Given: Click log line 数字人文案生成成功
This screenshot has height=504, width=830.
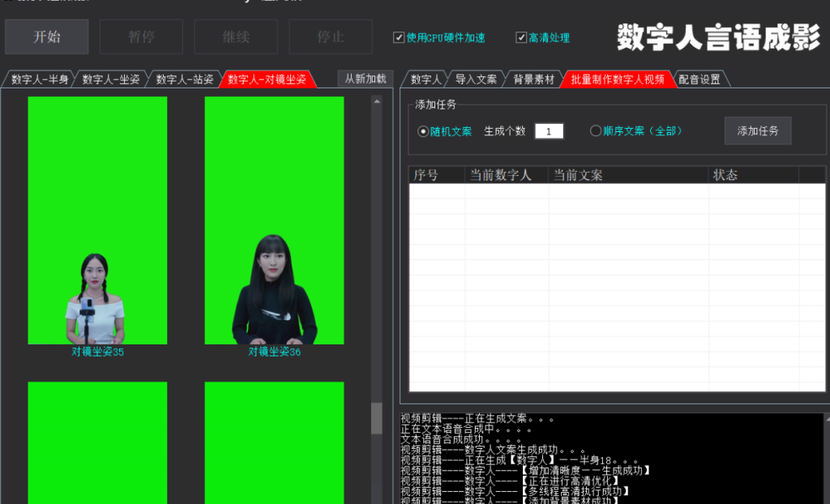Looking at the screenshot, I should coord(492,450).
